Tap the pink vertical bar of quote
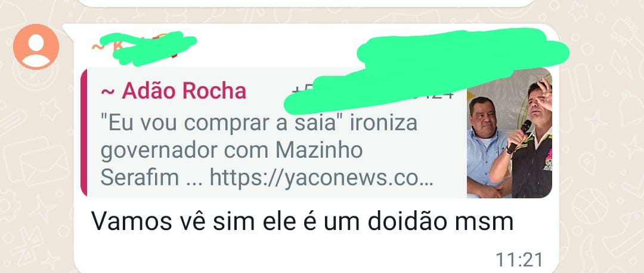This screenshot has height=273, width=644. (x=84, y=133)
